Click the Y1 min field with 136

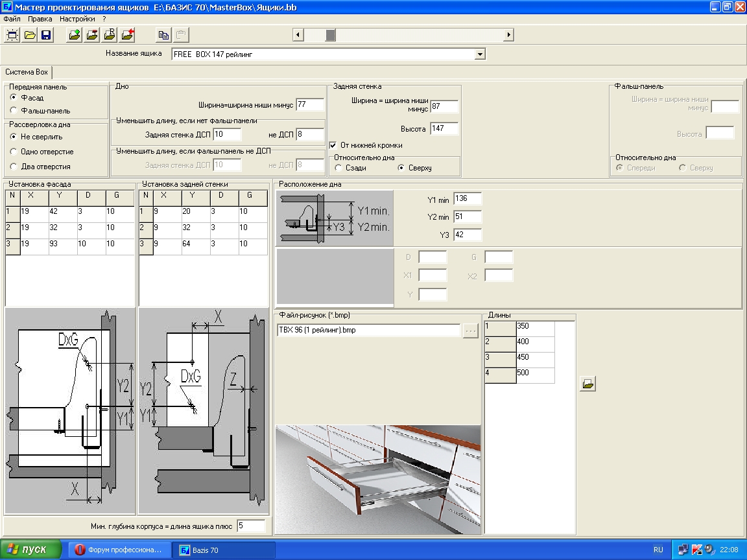(x=468, y=199)
